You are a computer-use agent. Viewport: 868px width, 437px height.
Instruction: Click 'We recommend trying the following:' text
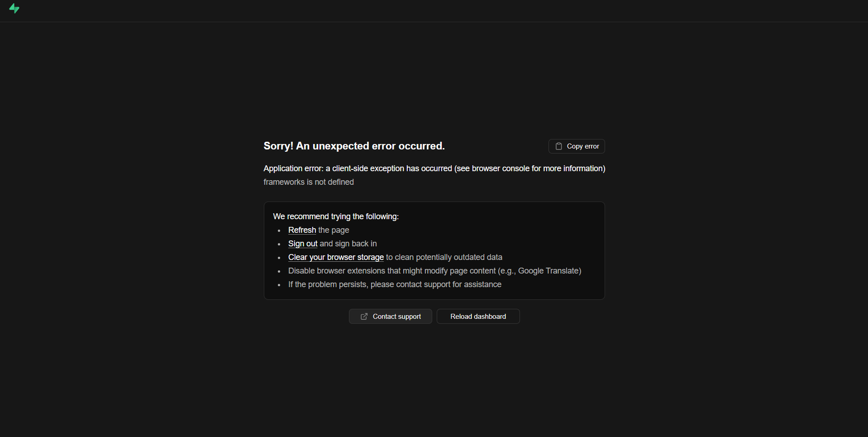tap(336, 216)
